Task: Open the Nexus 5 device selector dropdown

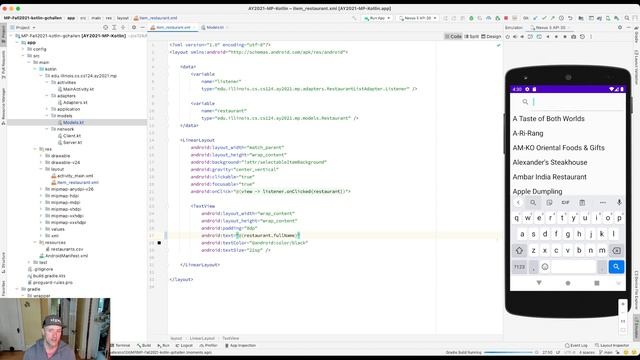Action: (418, 18)
